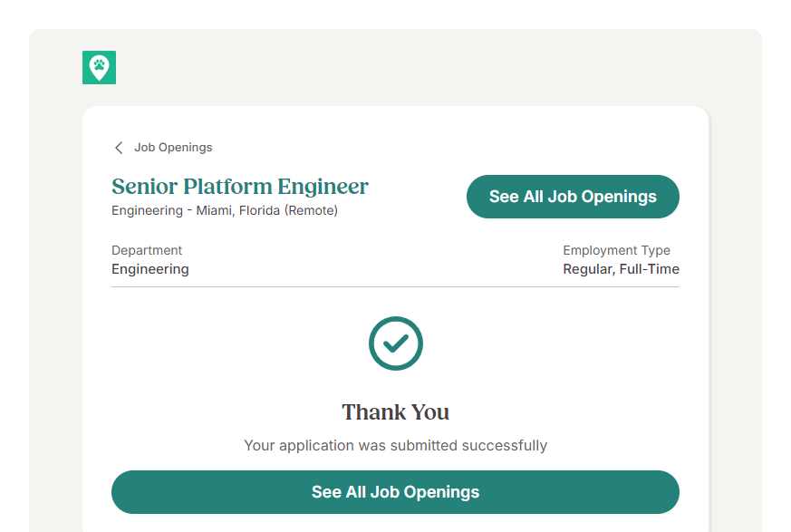Click the back chevron arrow icon
The width and height of the screenshot is (791, 532).
point(119,148)
